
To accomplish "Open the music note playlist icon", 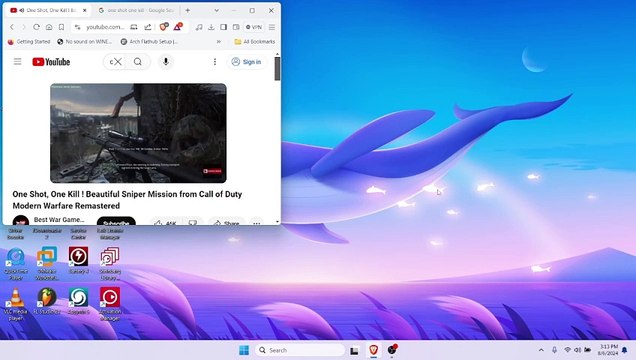I will (x=199, y=27).
